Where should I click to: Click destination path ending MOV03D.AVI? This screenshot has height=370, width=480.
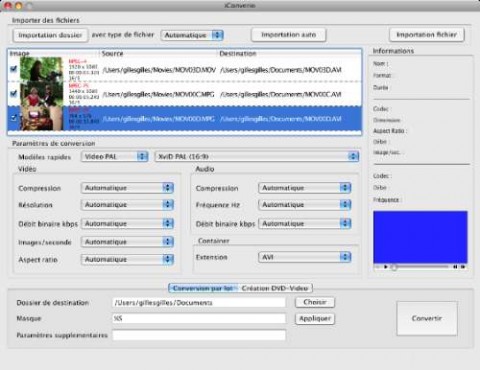coord(281,70)
